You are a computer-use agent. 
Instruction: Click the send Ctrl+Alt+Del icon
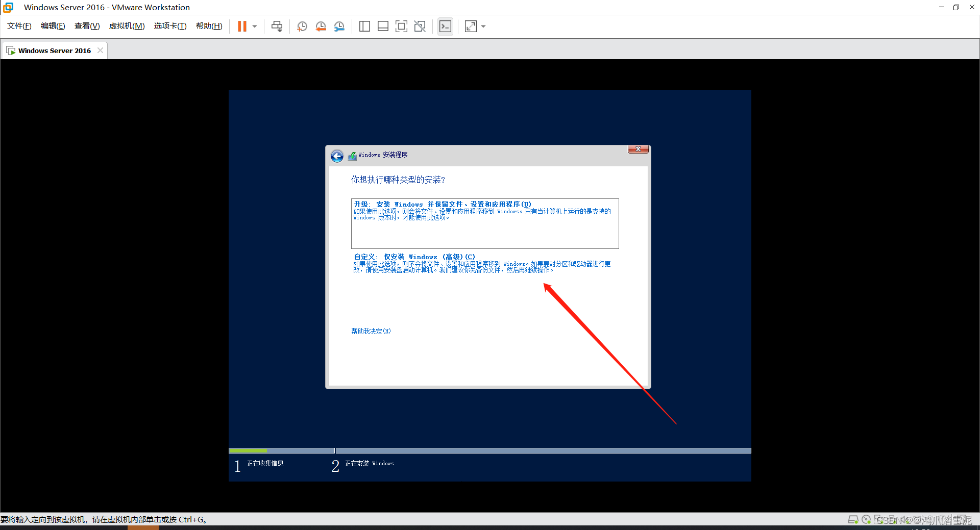click(x=277, y=26)
